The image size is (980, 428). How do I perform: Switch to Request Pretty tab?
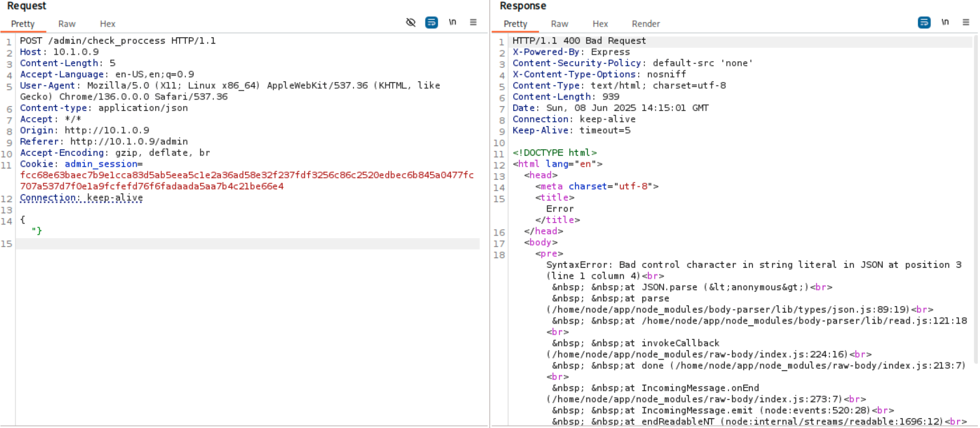(23, 24)
